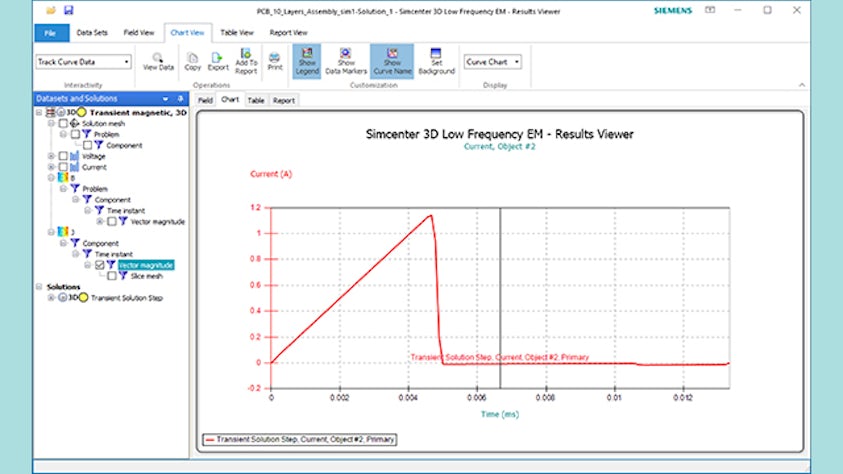Click the View Data magnifier icon
This screenshot has width=843, height=474.
pyautogui.click(x=158, y=57)
